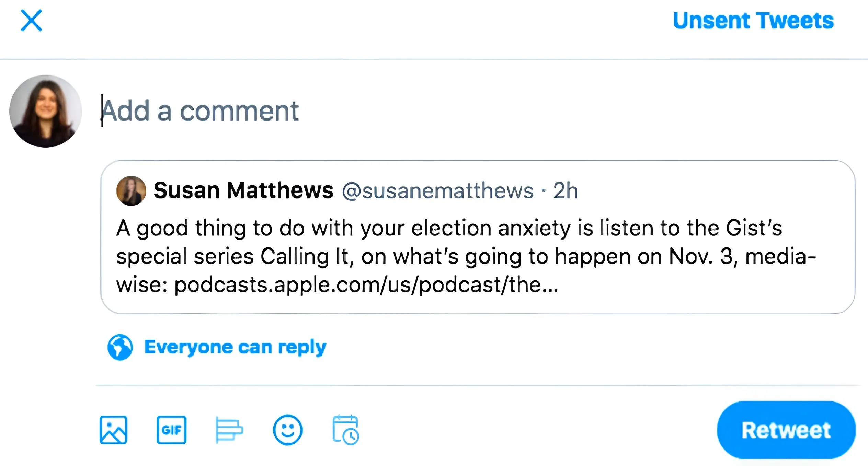Image resolution: width=868 pixels, height=466 pixels.
Task: Click the globe reply-settings icon
Action: click(x=120, y=347)
